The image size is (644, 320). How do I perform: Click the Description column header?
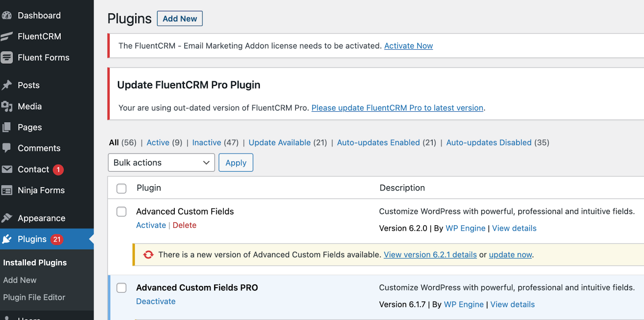click(402, 188)
